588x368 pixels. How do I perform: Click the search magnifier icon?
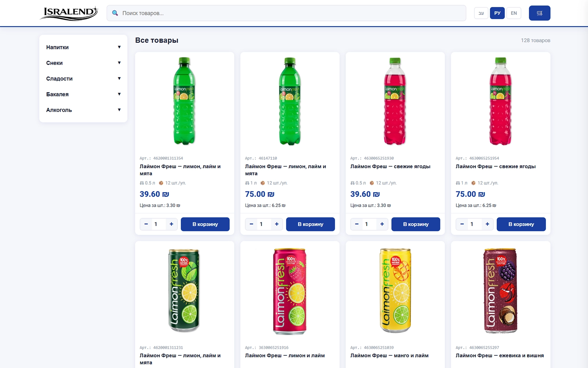pos(115,13)
